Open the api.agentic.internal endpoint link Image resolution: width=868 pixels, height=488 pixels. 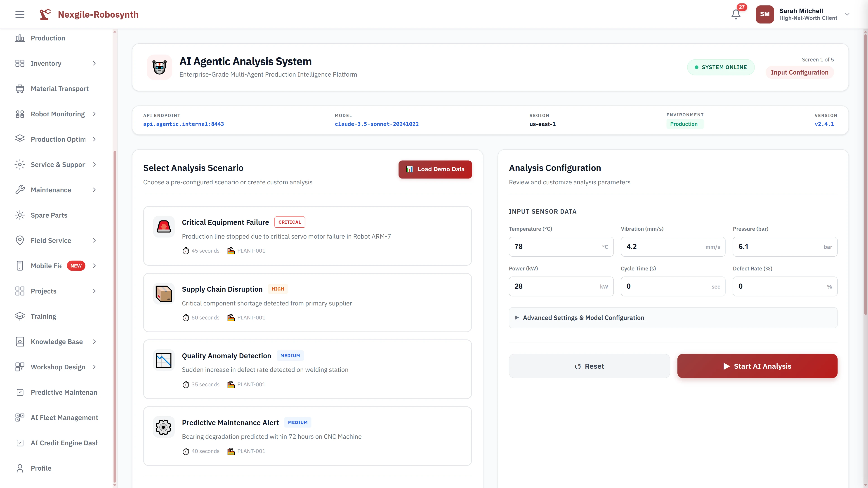click(184, 124)
